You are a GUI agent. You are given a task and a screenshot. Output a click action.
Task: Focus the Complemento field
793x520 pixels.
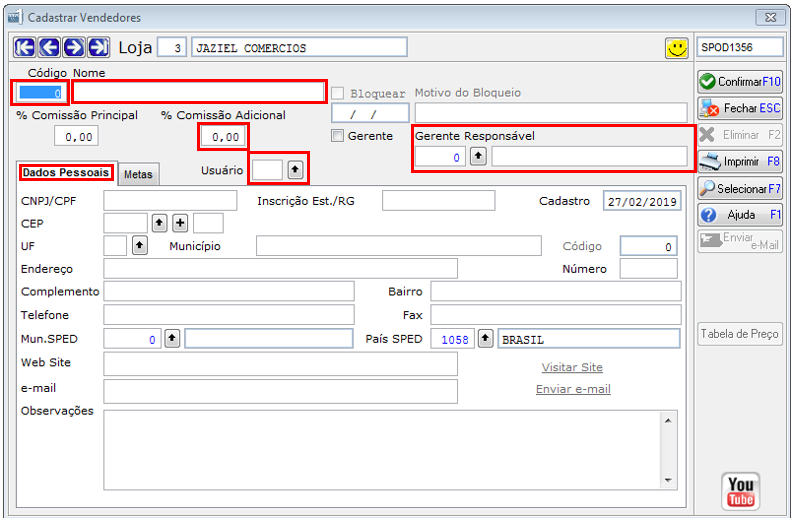(x=229, y=291)
